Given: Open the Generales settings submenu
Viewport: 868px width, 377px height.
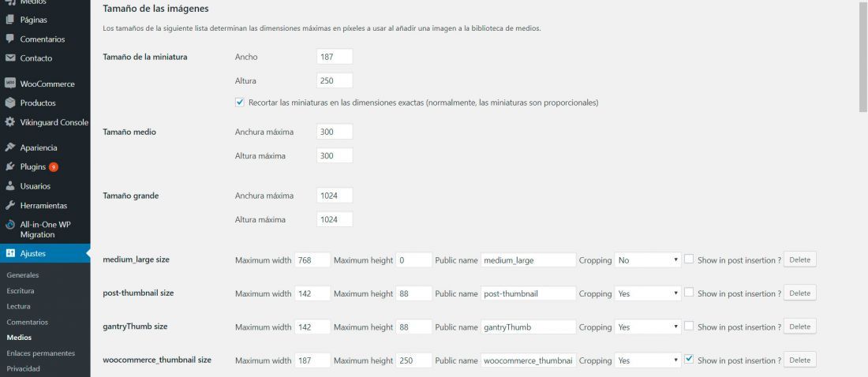Looking at the screenshot, I should pyautogui.click(x=23, y=275).
